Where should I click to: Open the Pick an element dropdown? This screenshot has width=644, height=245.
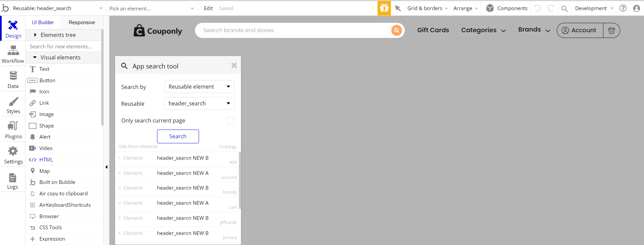click(x=152, y=8)
